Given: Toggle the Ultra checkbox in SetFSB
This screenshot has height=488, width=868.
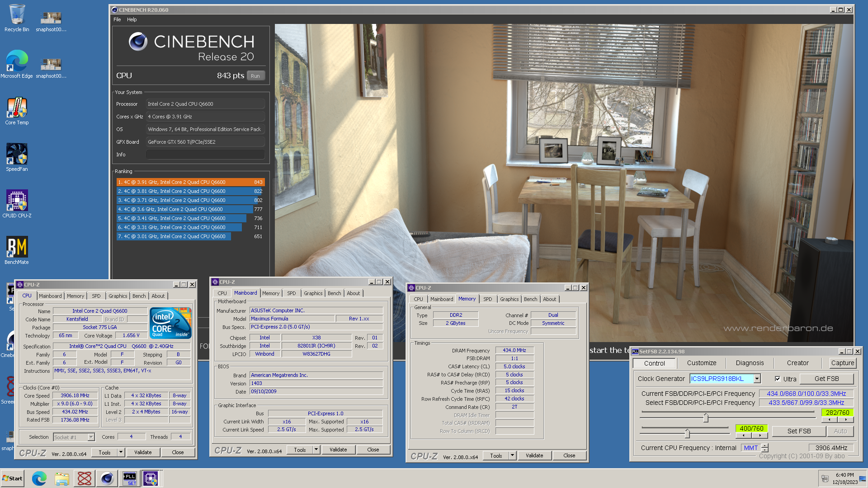Looking at the screenshot, I should (778, 379).
